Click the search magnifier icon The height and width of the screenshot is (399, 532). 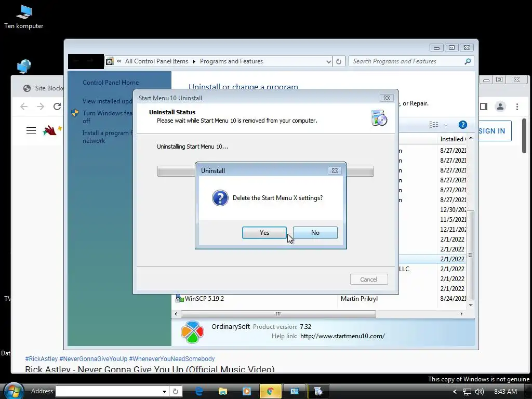coord(468,61)
